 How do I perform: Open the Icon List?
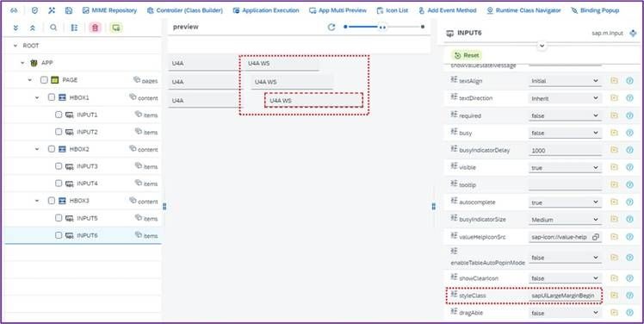tap(393, 10)
